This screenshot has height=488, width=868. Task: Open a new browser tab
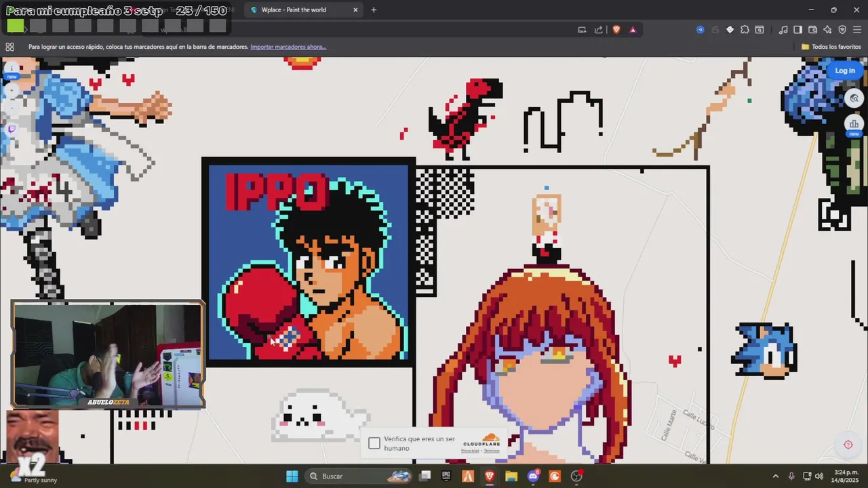(x=374, y=10)
